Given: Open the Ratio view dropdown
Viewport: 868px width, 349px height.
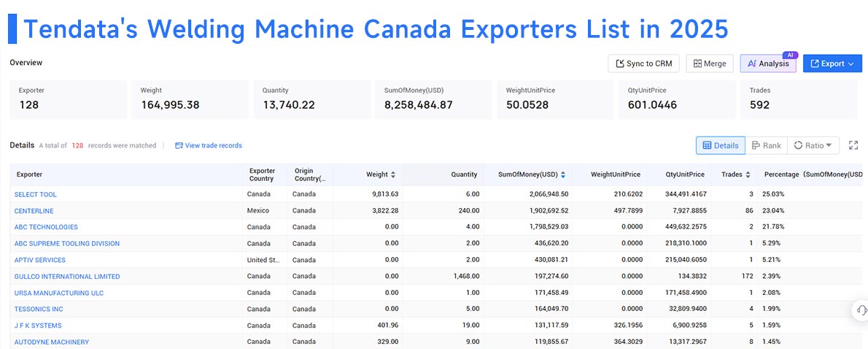Looking at the screenshot, I should (813, 146).
